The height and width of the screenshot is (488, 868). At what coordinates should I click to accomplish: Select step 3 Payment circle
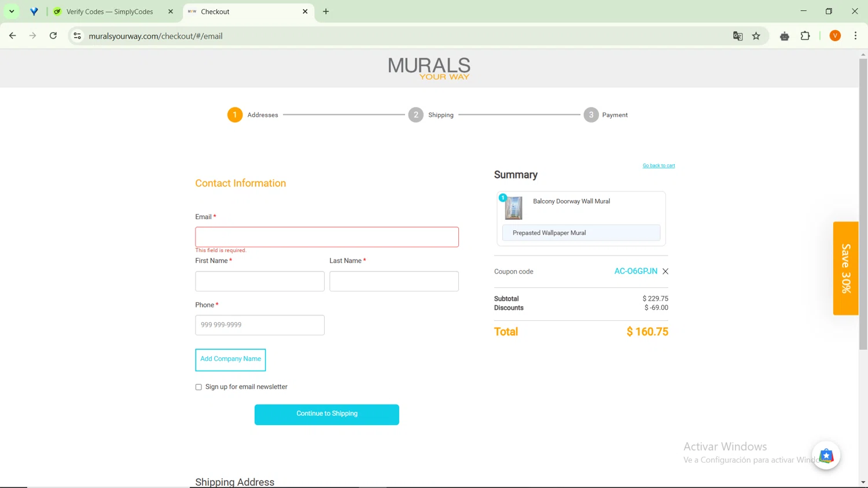coord(591,115)
